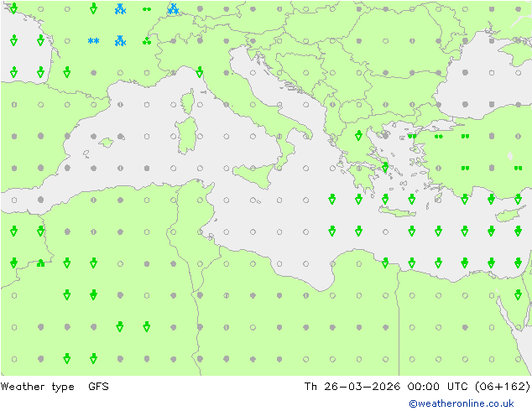The width and height of the screenshot is (532, 411).
Task: Click the green horizontal two-dot light rain symbol
Action: click(x=147, y=9)
